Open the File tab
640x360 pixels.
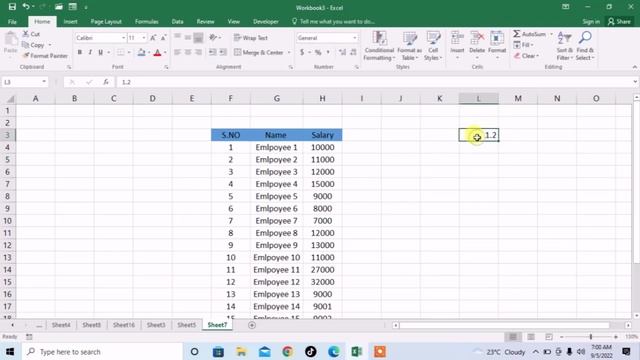pyautogui.click(x=12, y=21)
